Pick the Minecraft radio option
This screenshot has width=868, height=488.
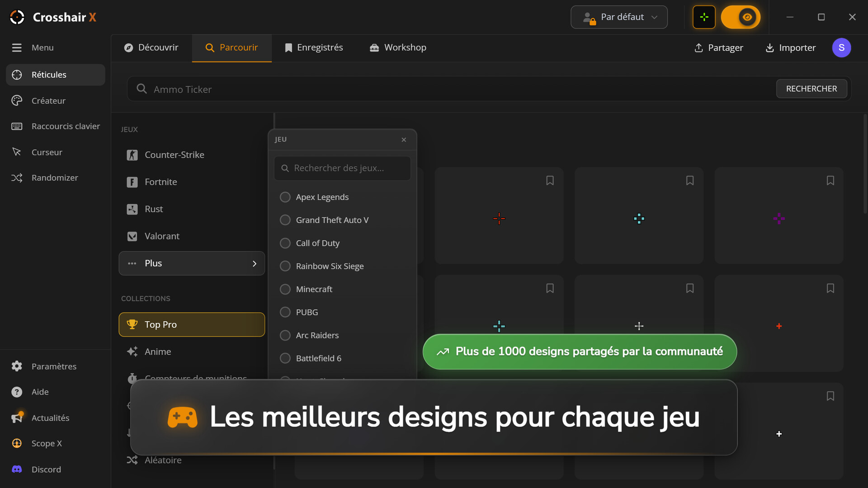(285, 289)
